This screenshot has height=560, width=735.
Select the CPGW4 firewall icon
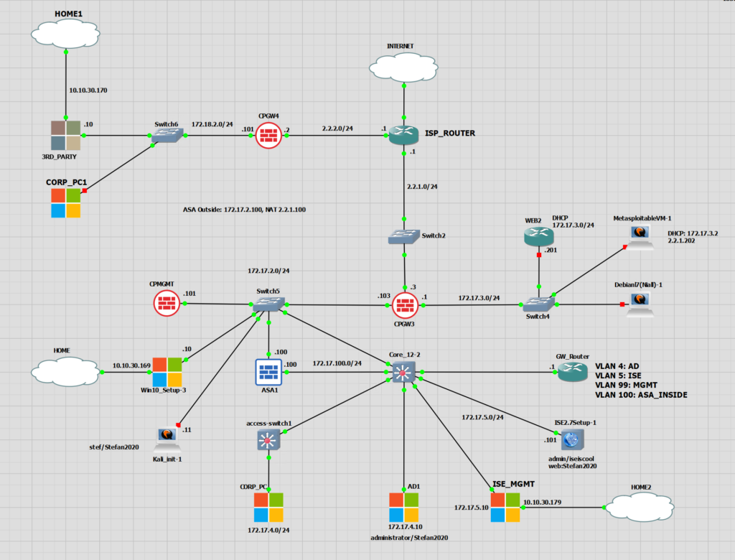tap(268, 135)
